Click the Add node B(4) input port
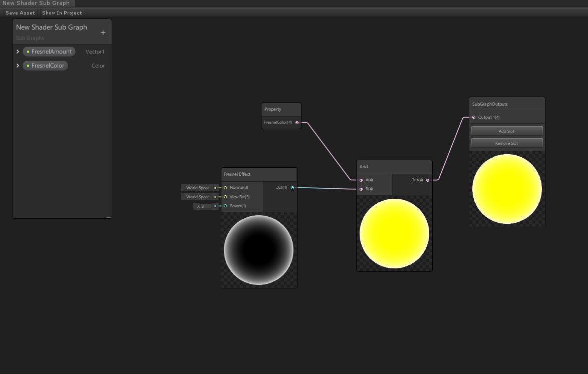Viewport: 588px width, 374px height. pos(361,189)
